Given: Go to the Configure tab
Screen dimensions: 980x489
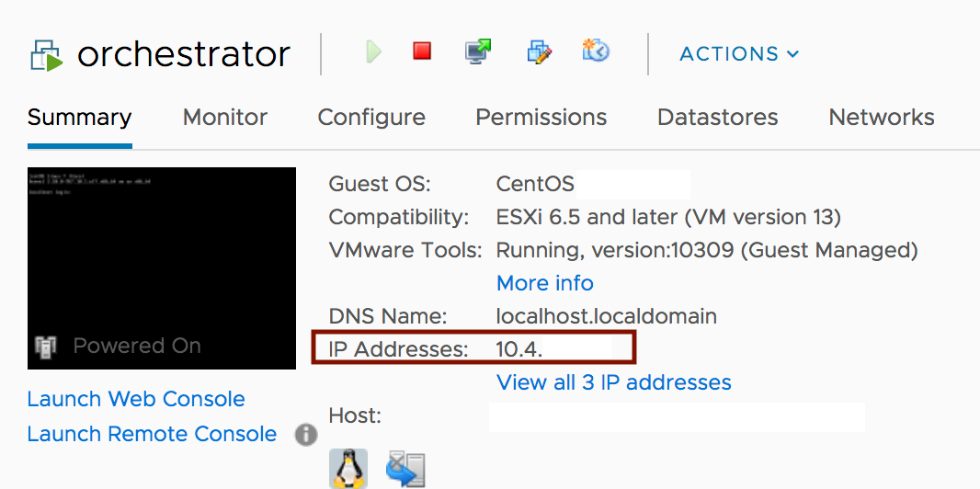Looking at the screenshot, I should [x=371, y=118].
